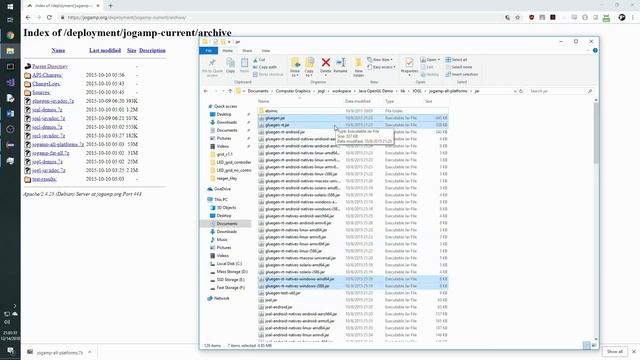Bookmark this page with the star icon
This screenshot has width=640, height=360.
(518, 18)
